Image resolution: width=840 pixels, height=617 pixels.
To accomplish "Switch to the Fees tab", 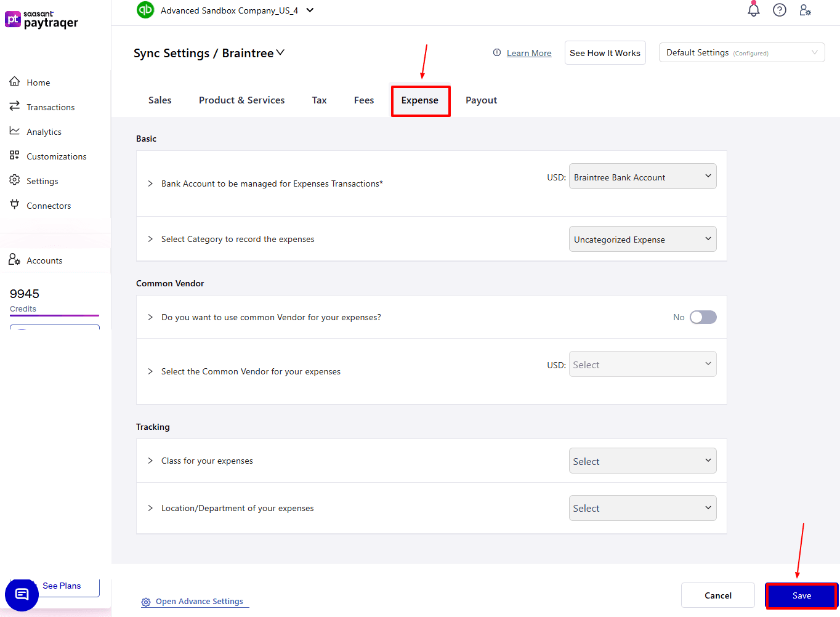I will (364, 100).
